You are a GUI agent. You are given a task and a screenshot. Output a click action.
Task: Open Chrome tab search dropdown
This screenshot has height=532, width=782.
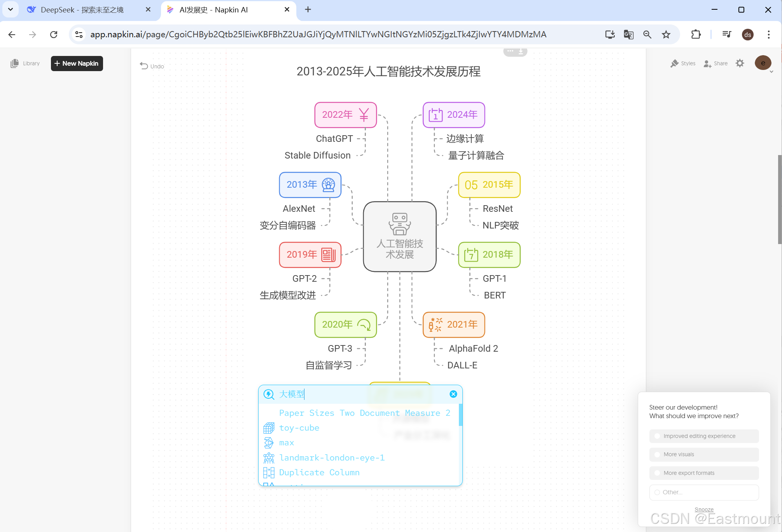pos(10,9)
